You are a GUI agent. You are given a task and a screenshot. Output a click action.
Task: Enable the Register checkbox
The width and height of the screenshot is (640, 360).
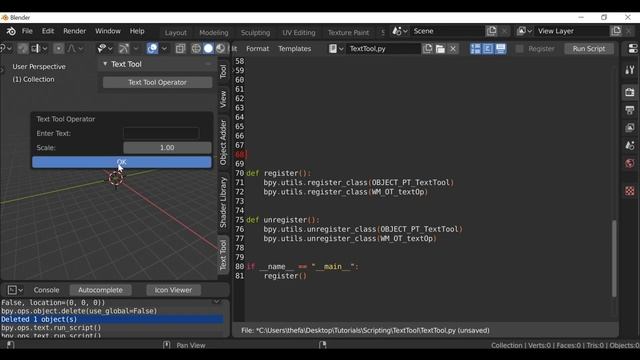(519, 49)
